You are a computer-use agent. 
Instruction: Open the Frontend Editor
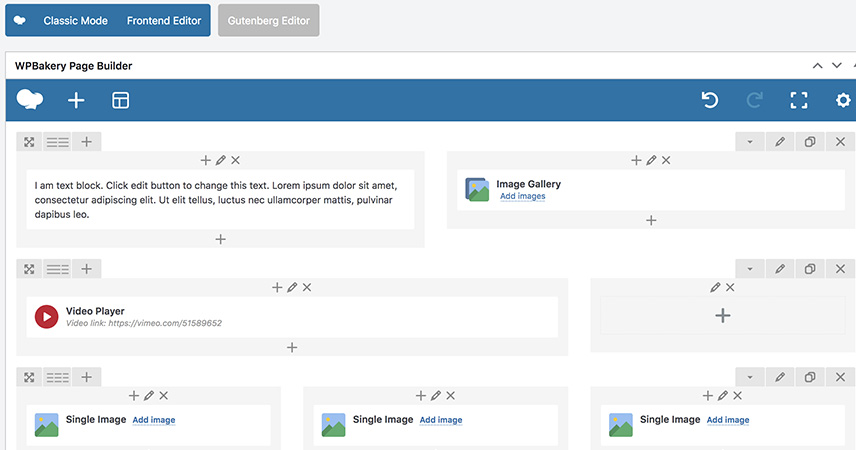pos(164,20)
